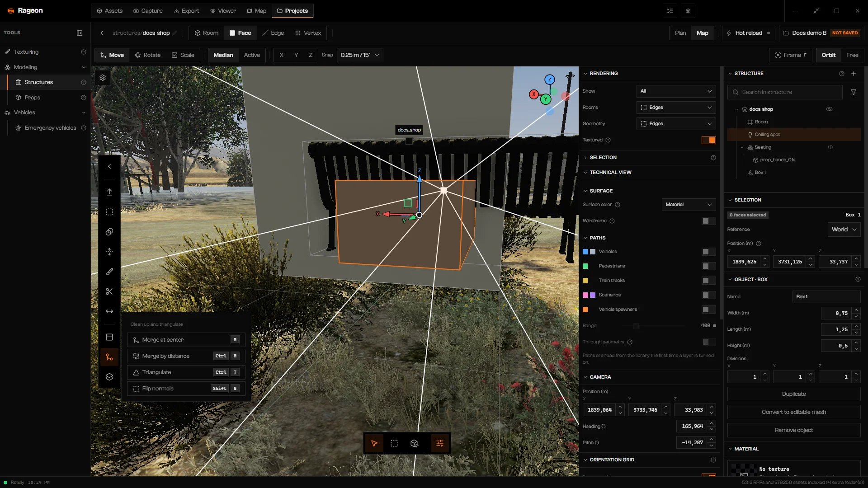Toggle the sliders settings icon in bottom toolbar
Image resolution: width=868 pixels, height=488 pixels.
tap(440, 443)
